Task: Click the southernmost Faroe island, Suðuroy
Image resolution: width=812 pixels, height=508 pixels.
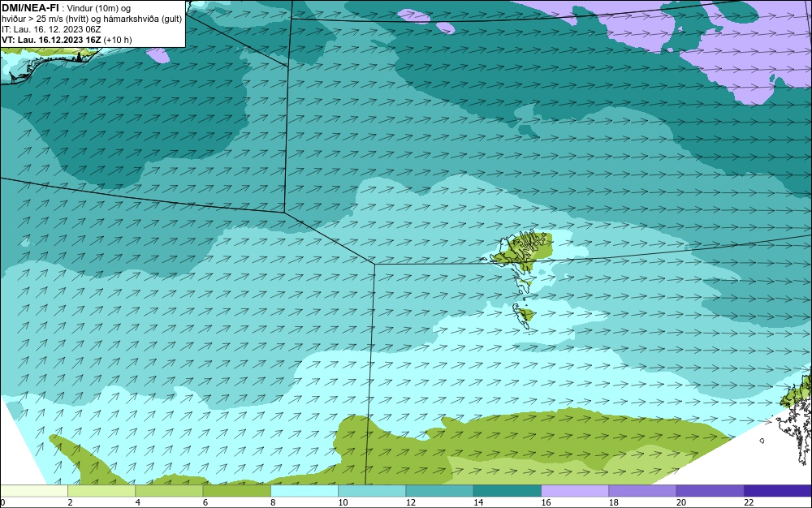Action: [524, 315]
